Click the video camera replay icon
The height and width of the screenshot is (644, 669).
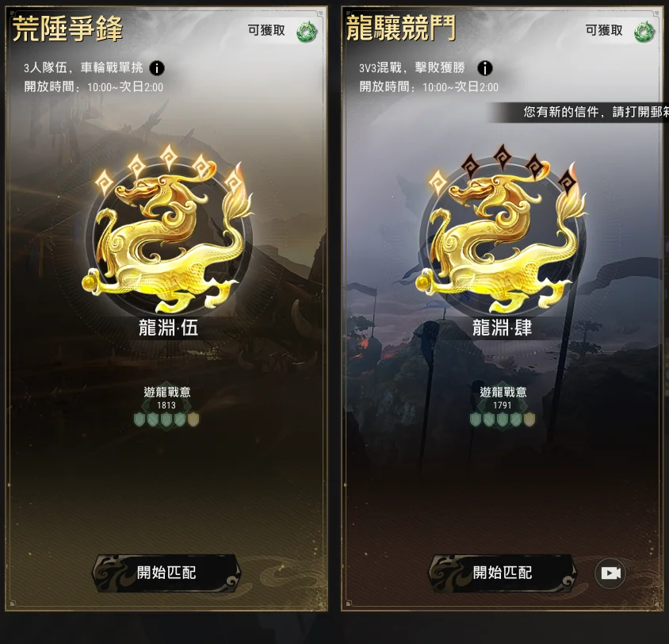pos(610,573)
